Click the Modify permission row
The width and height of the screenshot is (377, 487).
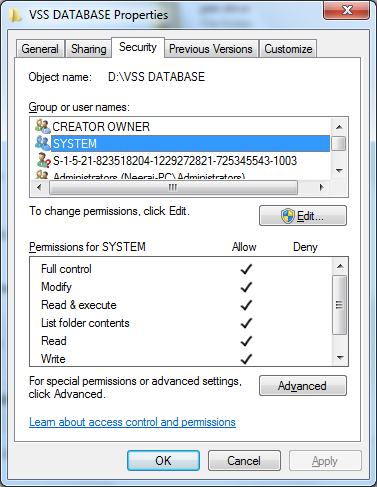(181, 287)
